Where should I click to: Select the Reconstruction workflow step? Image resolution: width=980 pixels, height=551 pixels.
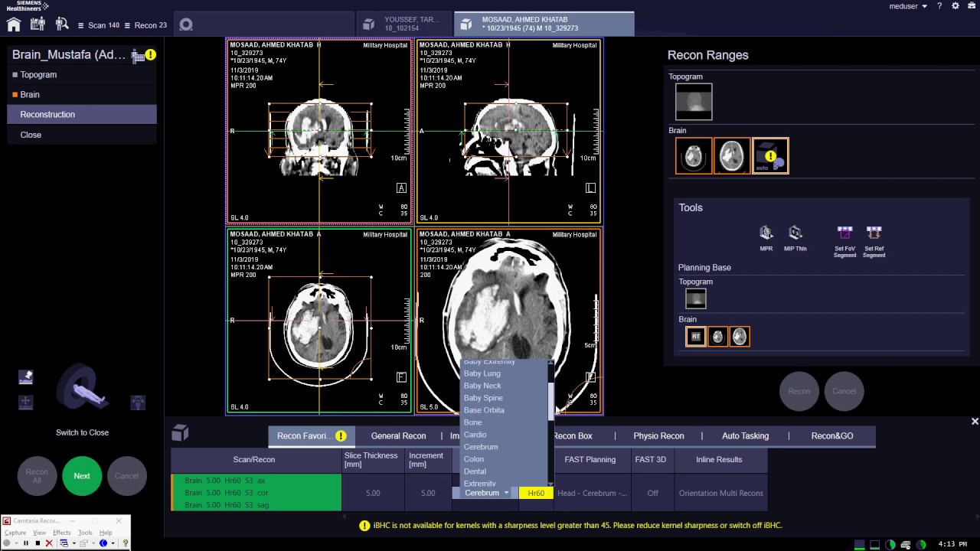(x=82, y=115)
